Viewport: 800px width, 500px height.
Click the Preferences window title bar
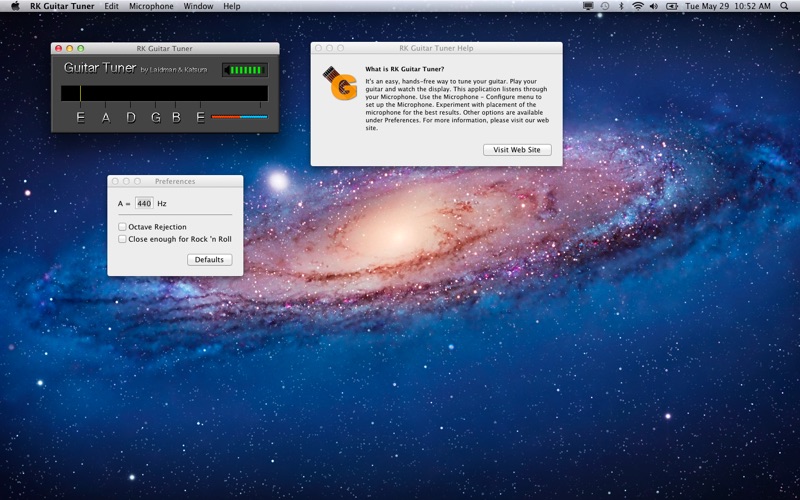(175, 181)
